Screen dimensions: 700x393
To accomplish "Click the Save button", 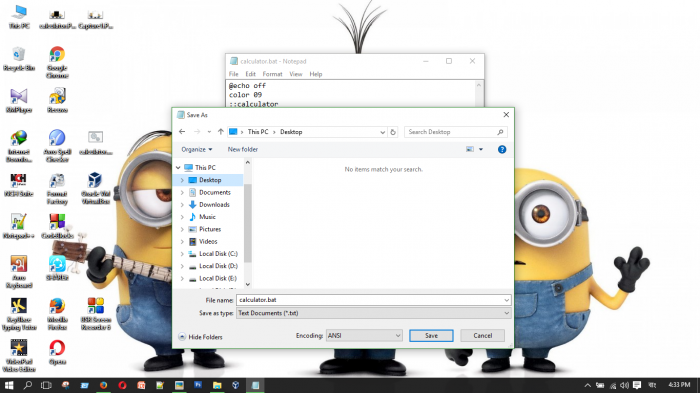I will point(431,335).
